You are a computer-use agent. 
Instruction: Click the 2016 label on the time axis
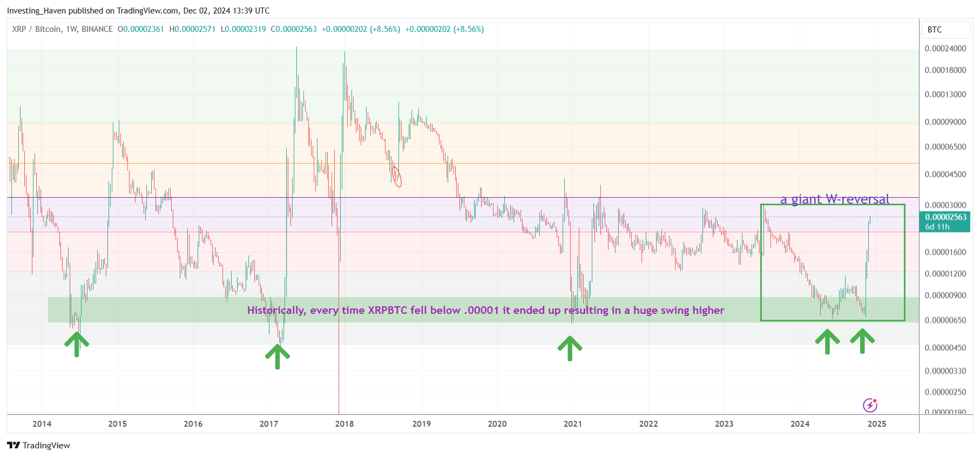click(193, 424)
